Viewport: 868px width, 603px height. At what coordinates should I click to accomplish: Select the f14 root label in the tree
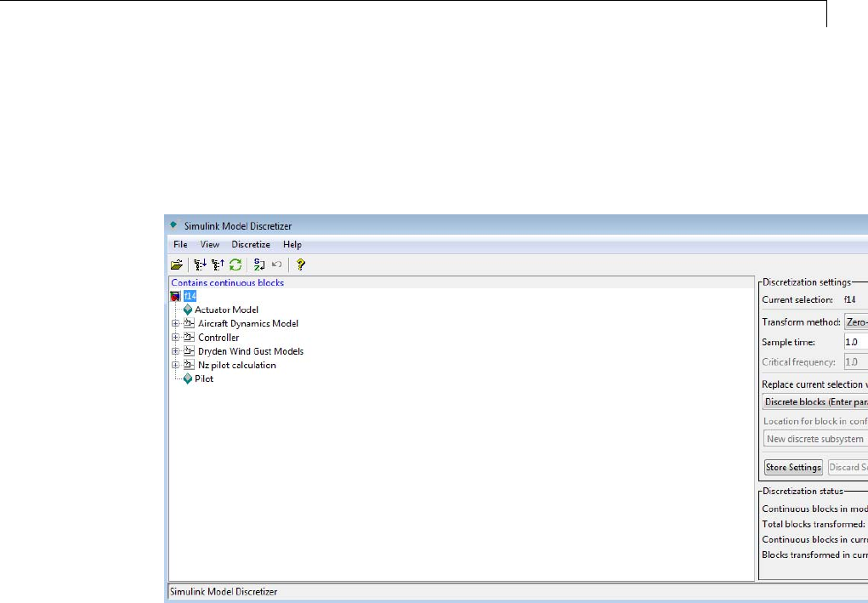pyautogui.click(x=190, y=296)
